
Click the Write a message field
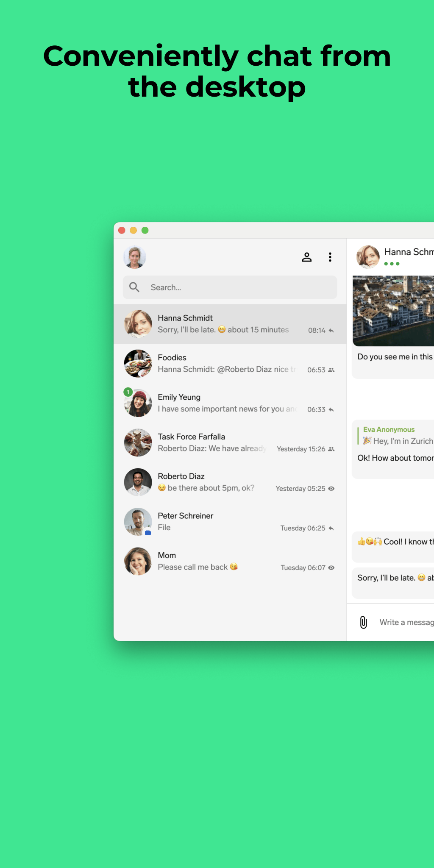coord(406,622)
